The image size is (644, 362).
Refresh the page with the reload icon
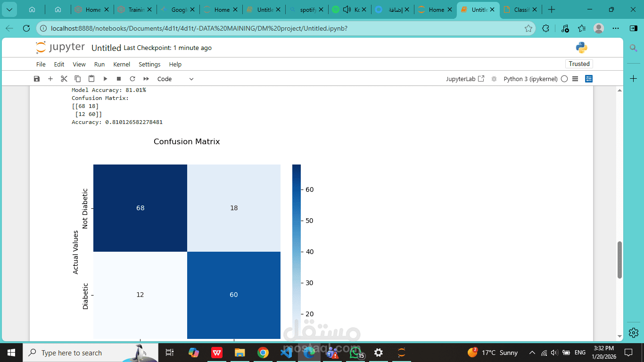[x=26, y=28]
